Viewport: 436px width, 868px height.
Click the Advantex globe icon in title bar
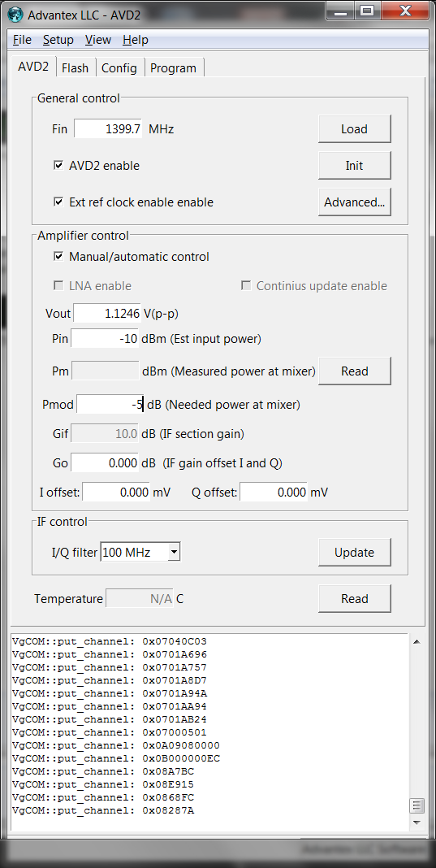pyautogui.click(x=15, y=15)
